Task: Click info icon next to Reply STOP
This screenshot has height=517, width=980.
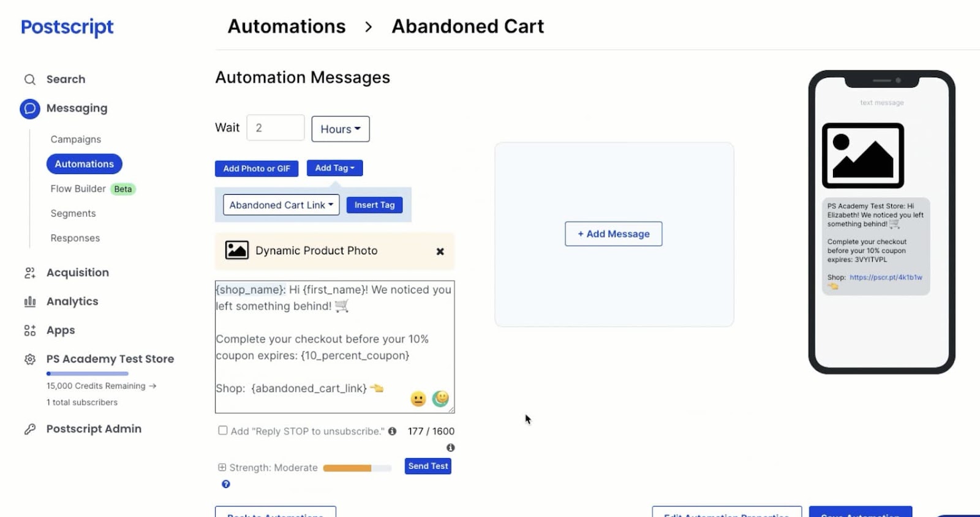Action: point(392,431)
